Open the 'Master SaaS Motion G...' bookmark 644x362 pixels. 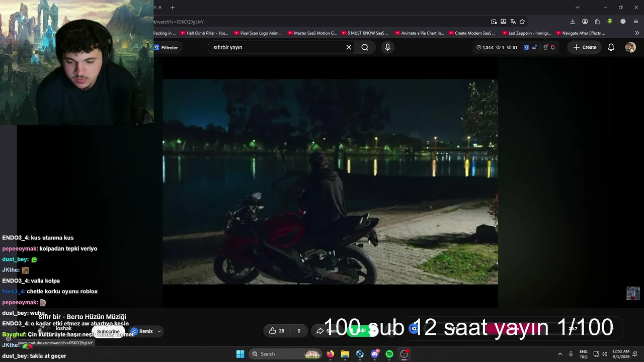tap(312, 33)
